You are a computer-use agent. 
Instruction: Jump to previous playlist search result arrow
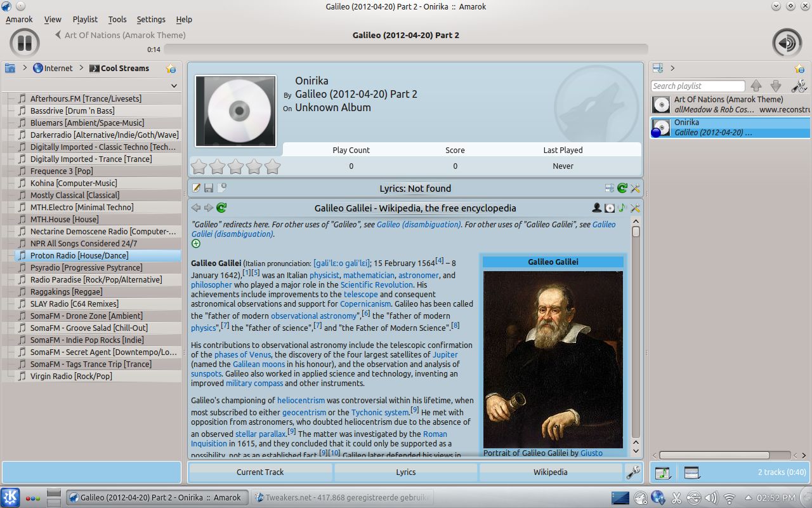756,86
